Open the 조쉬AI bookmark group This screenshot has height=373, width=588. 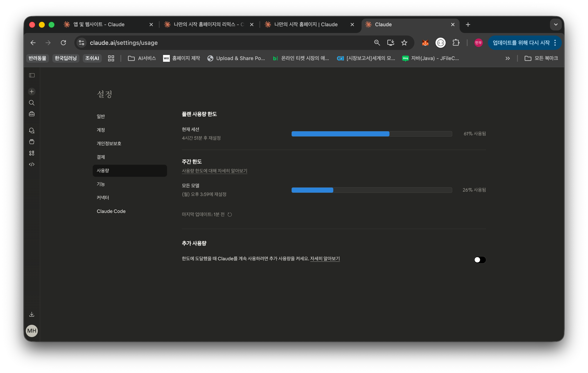point(92,58)
